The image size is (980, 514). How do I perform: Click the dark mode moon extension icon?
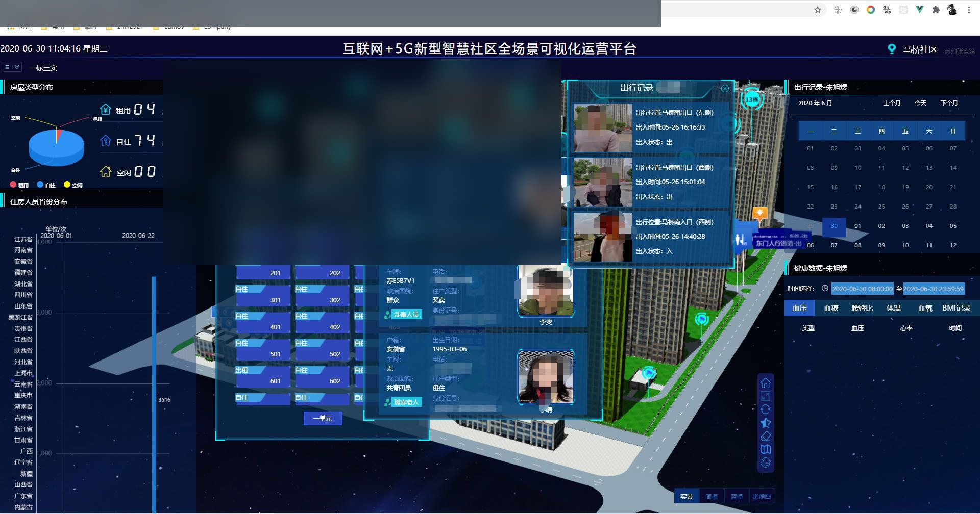854,10
